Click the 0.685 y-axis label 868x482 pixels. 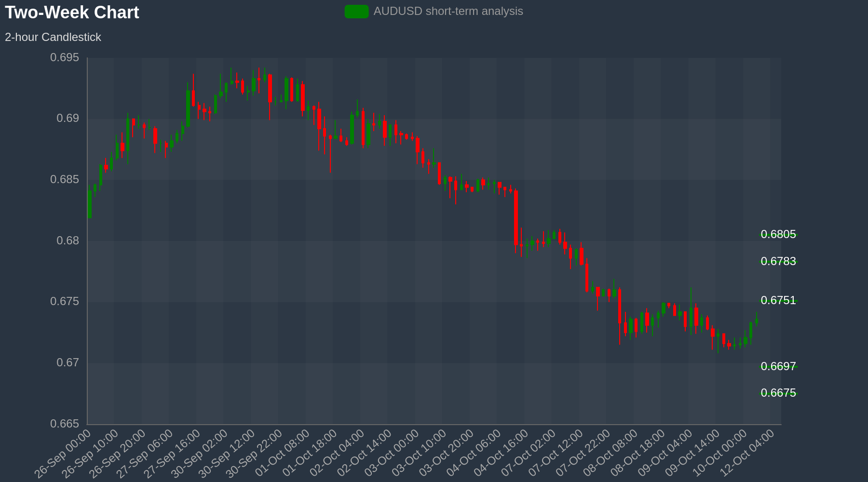(65, 180)
